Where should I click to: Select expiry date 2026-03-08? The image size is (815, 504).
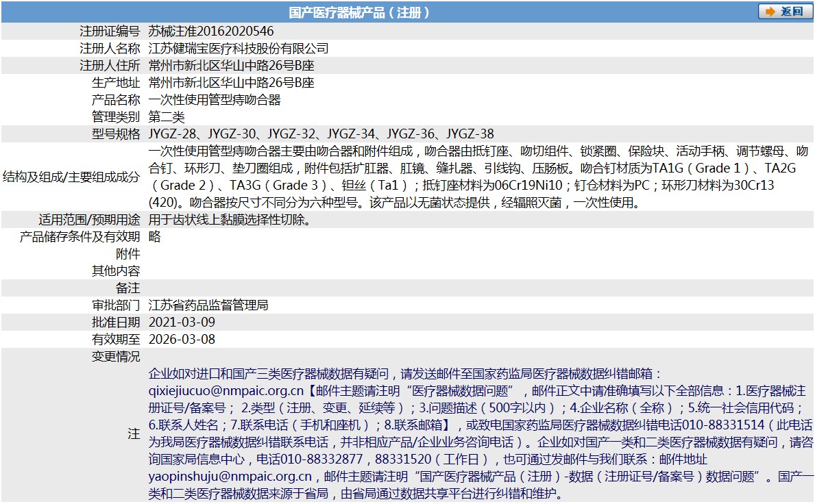coord(182,340)
